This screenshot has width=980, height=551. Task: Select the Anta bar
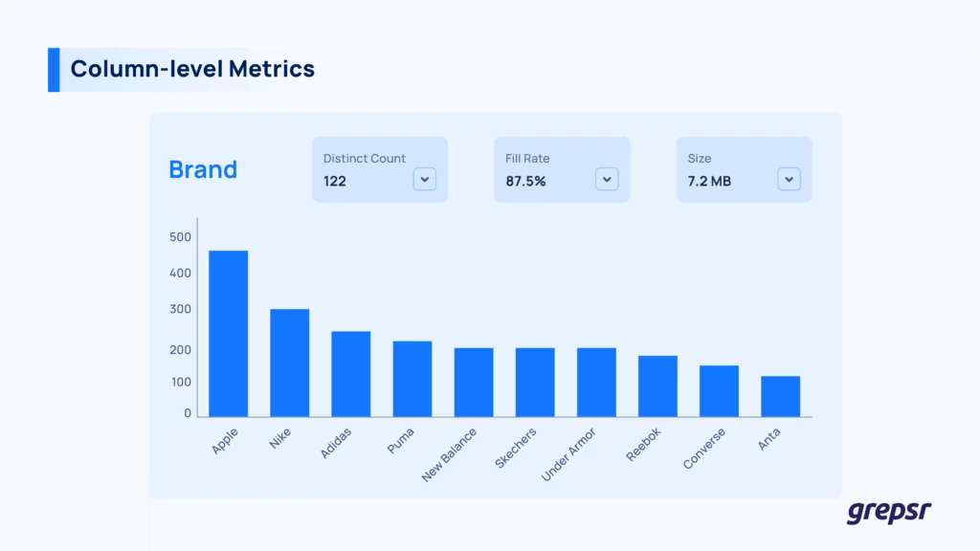[x=780, y=396]
